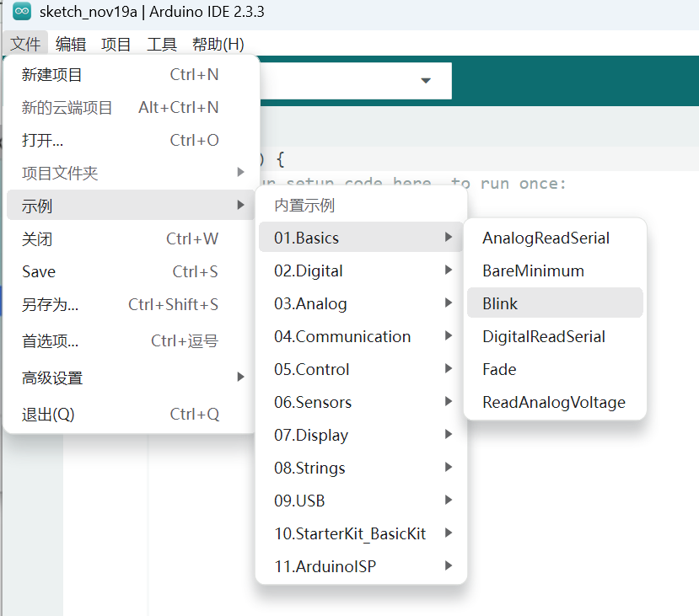
Task: Expand the 10.StarterKit_BasicKit submenu
Action: (x=361, y=533)
